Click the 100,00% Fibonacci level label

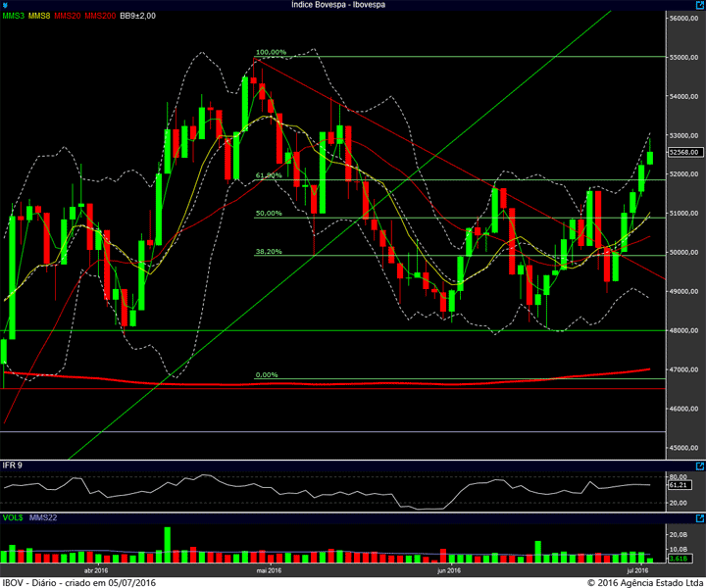click(271, 52)
